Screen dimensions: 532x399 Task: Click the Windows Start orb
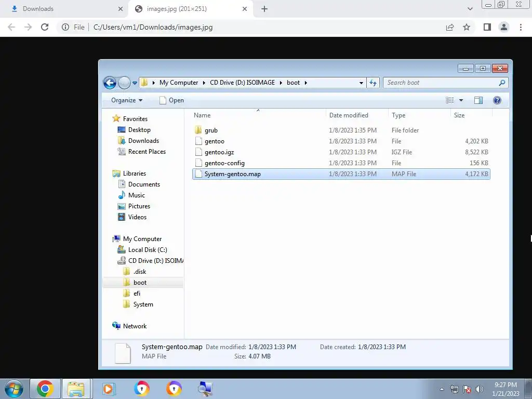click(x=14, y=389)
